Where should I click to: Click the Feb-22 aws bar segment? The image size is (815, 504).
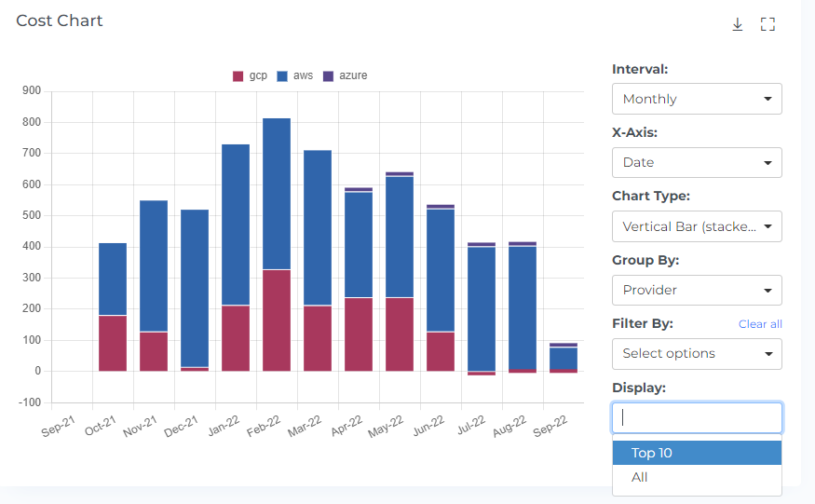[x=277, y=194]
